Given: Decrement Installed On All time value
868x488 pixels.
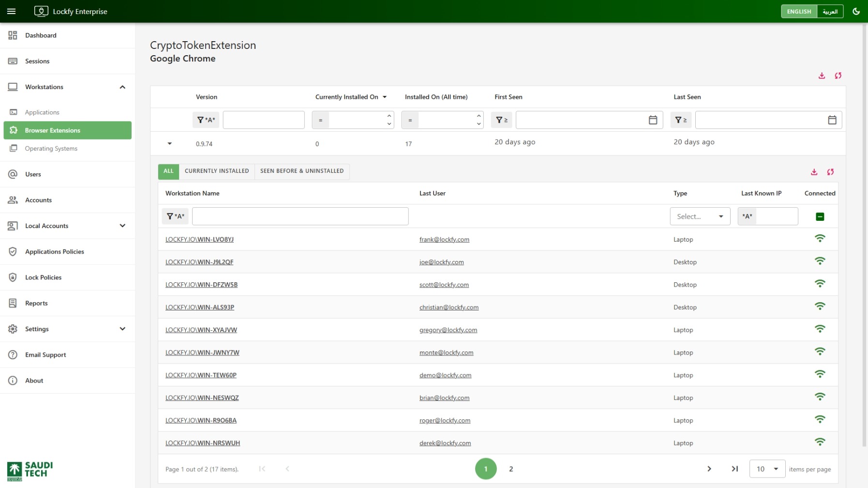Looking at the screenshot, I should pos(479,124).
